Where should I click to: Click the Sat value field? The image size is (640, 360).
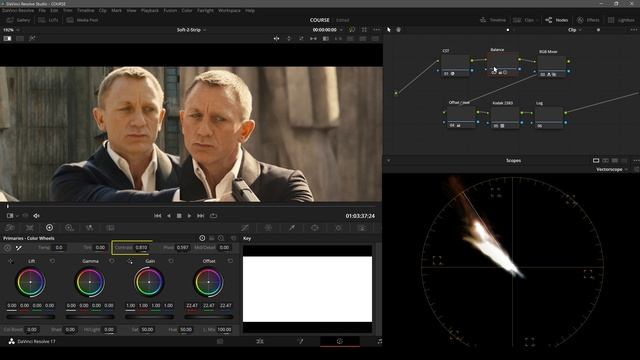(x=147, y=329)
